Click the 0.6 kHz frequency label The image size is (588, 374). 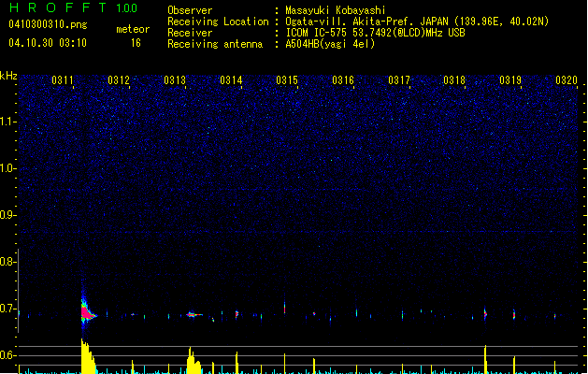tap(7, 355)
